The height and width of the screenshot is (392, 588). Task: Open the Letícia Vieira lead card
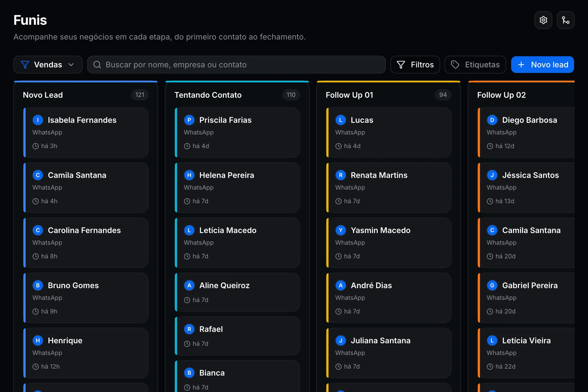[526, 353]
